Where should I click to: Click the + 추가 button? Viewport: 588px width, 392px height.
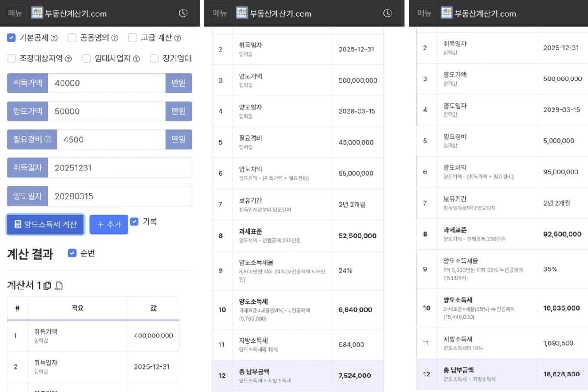tap(109, 224)
